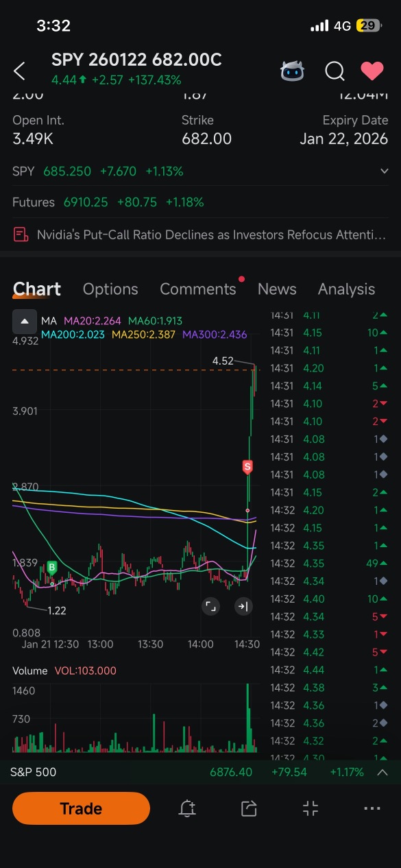
Task: Tap the VOL:103.000 volume label
Action: click(84, 671)
